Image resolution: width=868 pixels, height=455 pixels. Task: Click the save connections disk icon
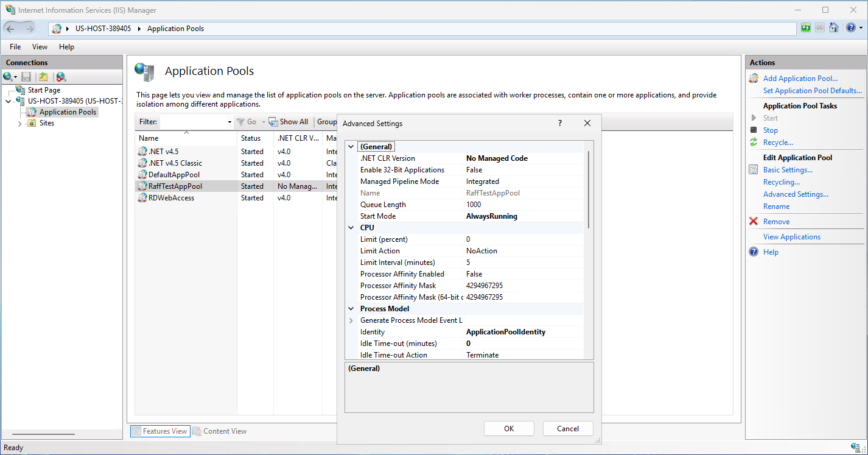(x=26, y=77)
